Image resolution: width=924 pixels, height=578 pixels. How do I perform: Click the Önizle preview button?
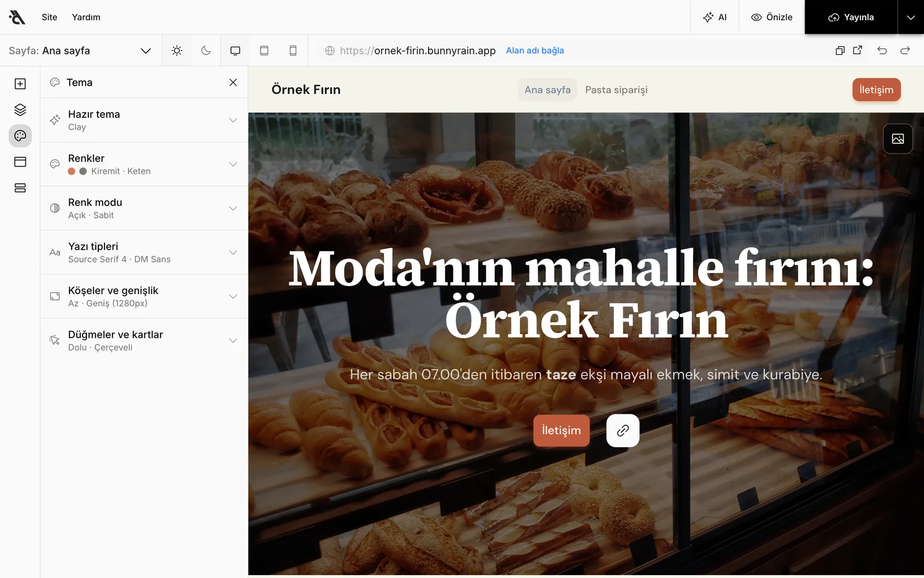772,17
